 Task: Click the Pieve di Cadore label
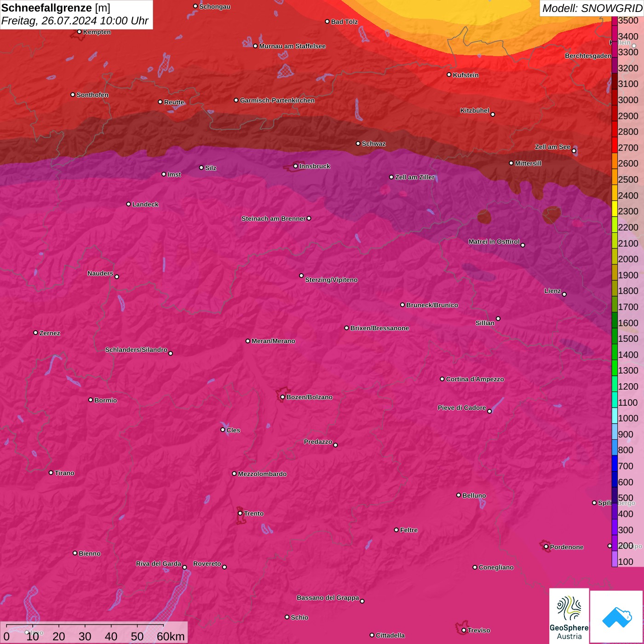(x=461, y=408)
